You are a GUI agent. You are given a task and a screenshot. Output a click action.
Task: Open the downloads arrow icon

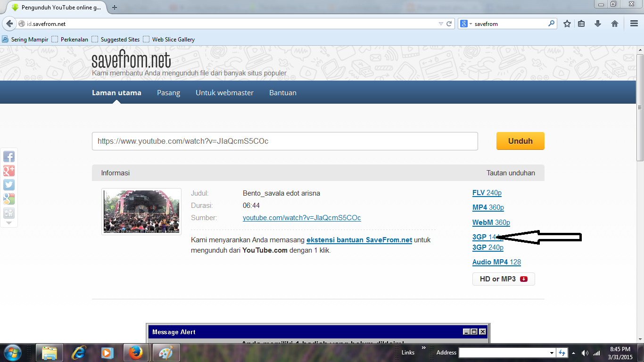[x=598, y=24]
